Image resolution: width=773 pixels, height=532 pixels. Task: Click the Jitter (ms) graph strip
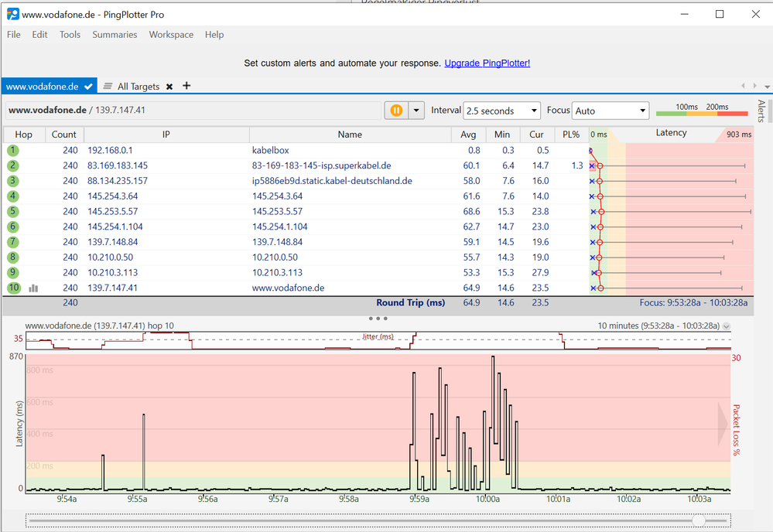pos(378,340)
